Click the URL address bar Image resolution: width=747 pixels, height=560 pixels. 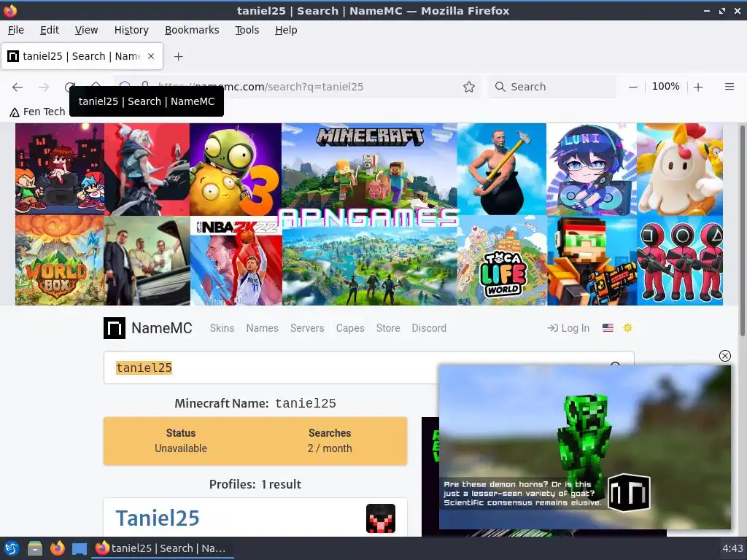point(296,87)
